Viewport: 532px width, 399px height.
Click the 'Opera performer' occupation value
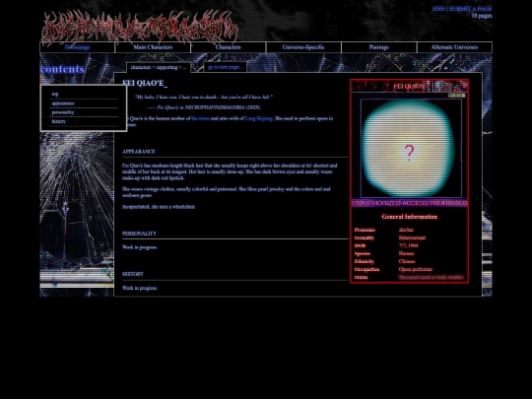(x=416, y=269)
